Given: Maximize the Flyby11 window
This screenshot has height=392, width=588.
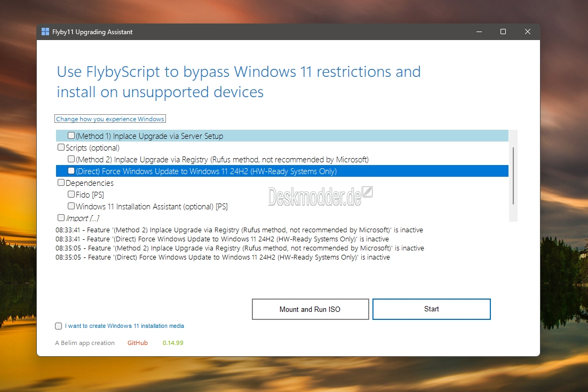Looking at the screenshot, I should pyautogui.click(x=503, y=32).
